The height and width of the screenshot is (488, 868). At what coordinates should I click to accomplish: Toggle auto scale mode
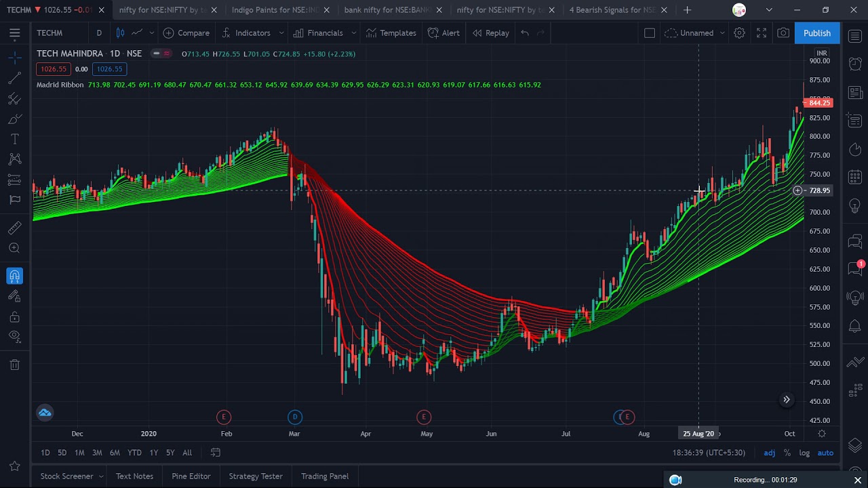point(825,453)
